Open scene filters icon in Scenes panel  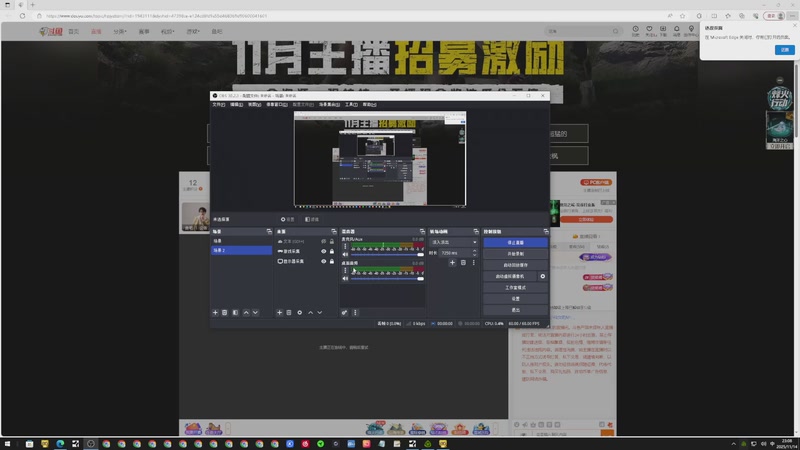[235, 312]
